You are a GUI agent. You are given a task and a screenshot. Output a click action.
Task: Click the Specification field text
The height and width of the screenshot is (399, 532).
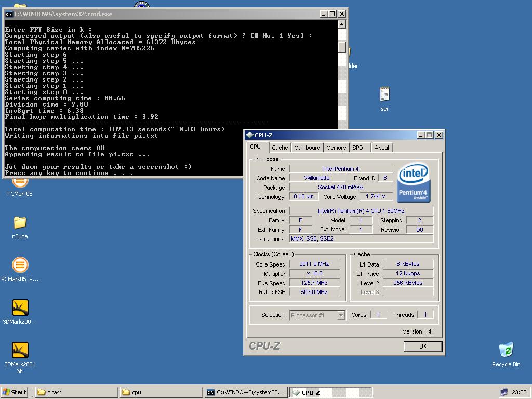pyautogui.click(x=361, y=211)
